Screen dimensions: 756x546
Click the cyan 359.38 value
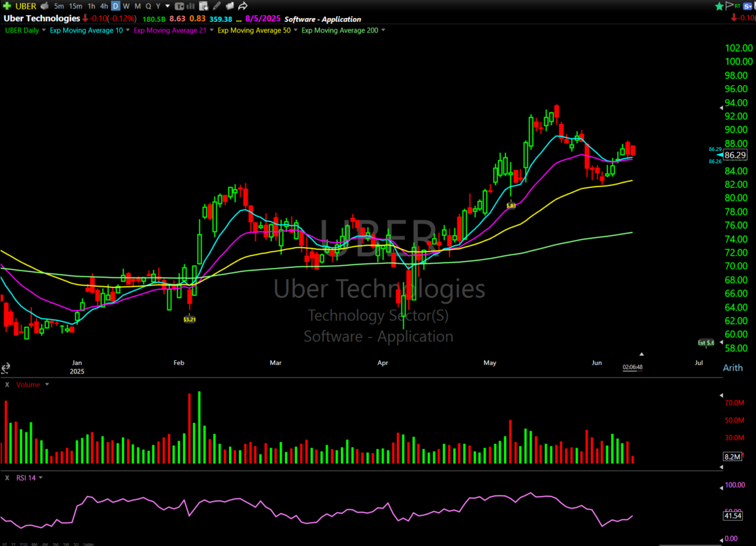[221, 19]
